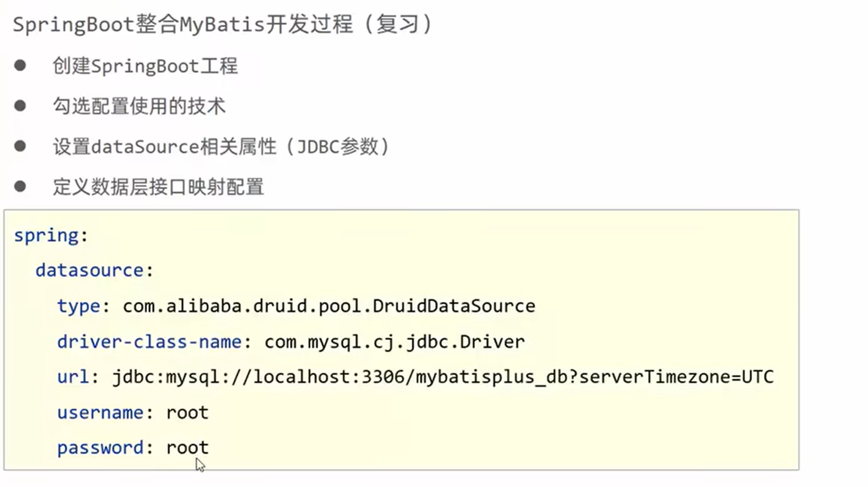Select the line 定义数据层接口映射配置
The width and height of the screenshot is (868, 487).
click(x=158, y=187)
